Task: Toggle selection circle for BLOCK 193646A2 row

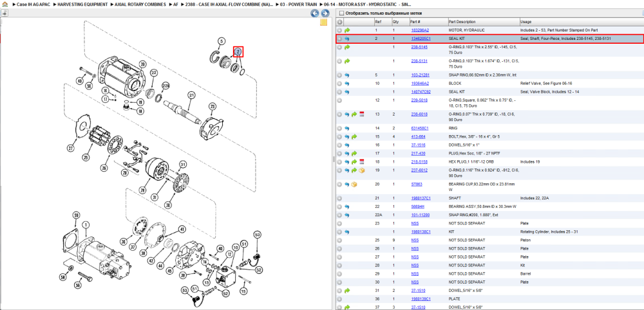Action: (339, 83)
